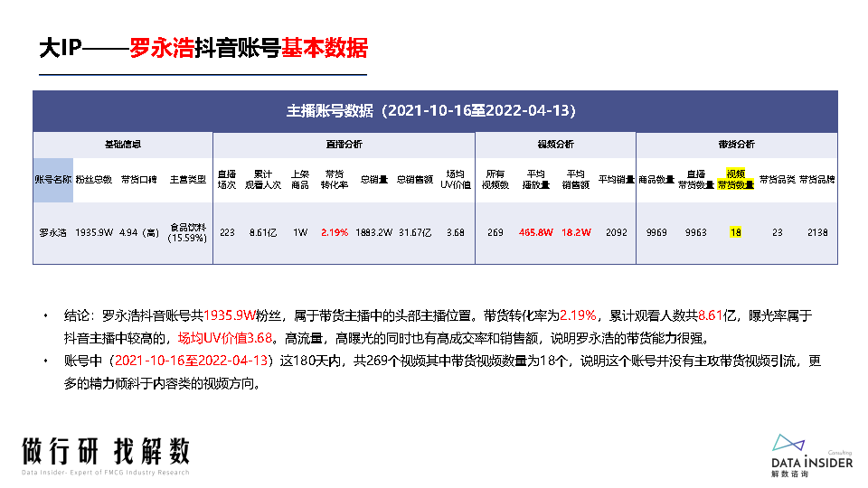Click the 9969 product count cell
The image size is (868, 488).
click(656, 233)
